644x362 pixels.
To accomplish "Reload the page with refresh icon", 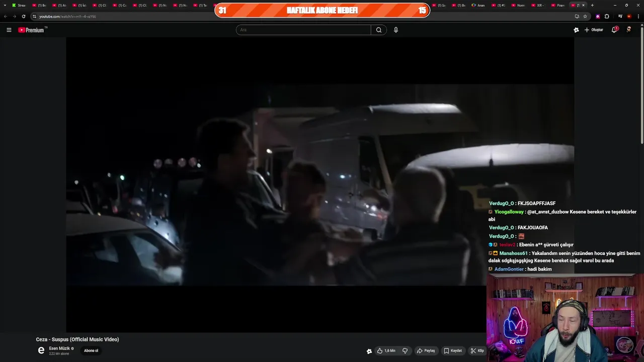I will [x=23, y=17].
